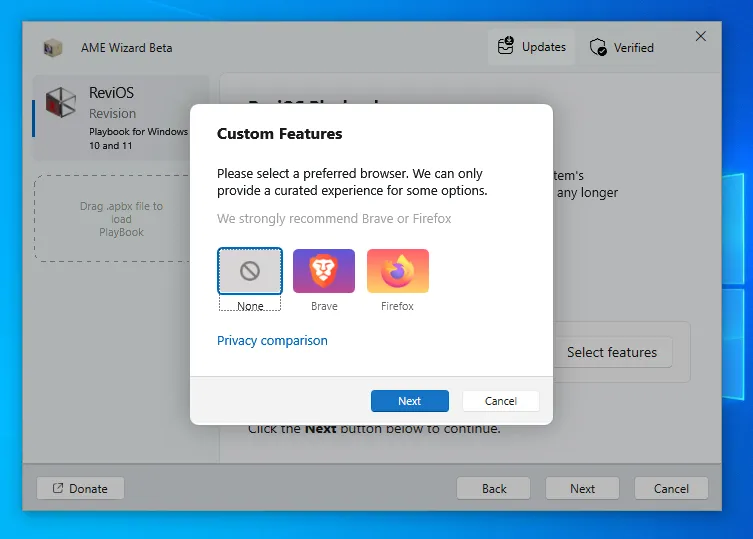The width and height of the screenshot is (753, 539).
Task: Click the AME Wizard app logo icon
Action: click(x=53, y=48)
